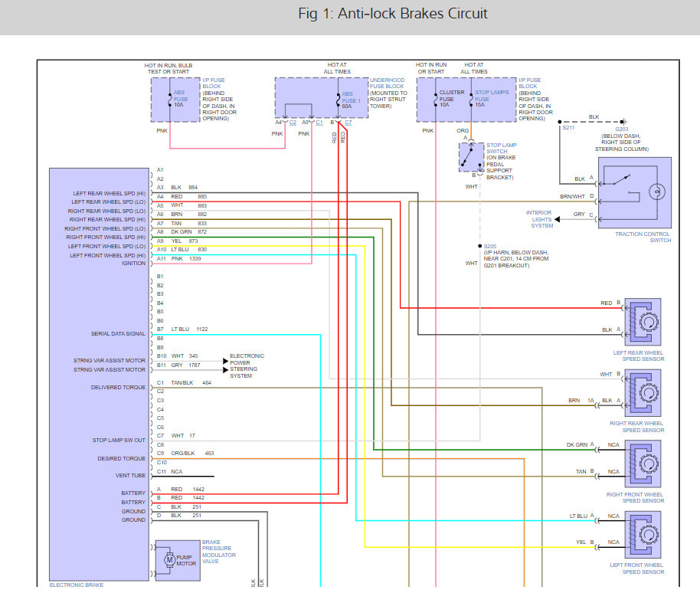Screen dimensions: 700x603
Task: Click the Right Front Wheel Speed Sensor label
Action: pos(635,497)
